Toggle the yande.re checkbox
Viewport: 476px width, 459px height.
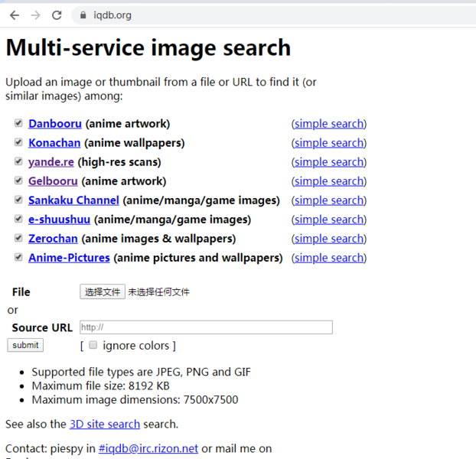click(x=18, y=161)
